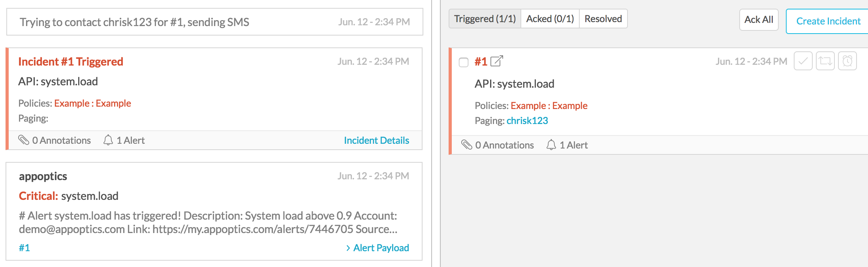Viewport: 868px width, 267px height.
Task: Click the Create Incident button
Action: (x=828, y=21)
